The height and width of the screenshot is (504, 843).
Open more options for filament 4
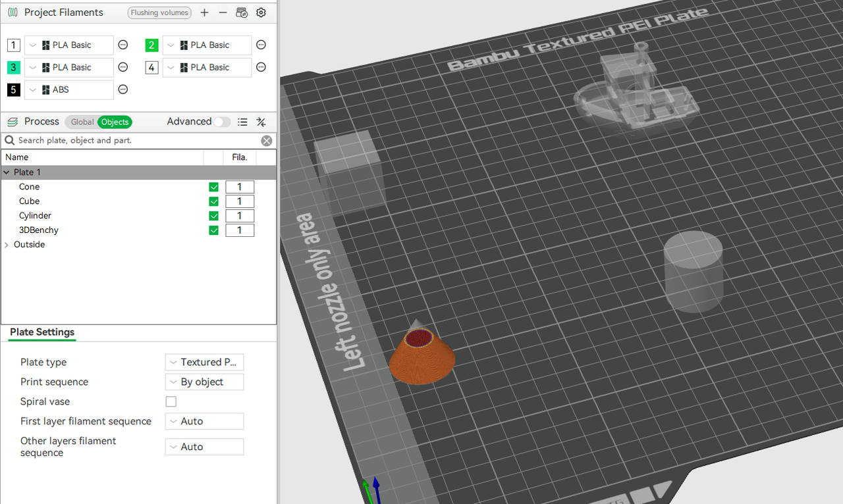coord(261,67)
